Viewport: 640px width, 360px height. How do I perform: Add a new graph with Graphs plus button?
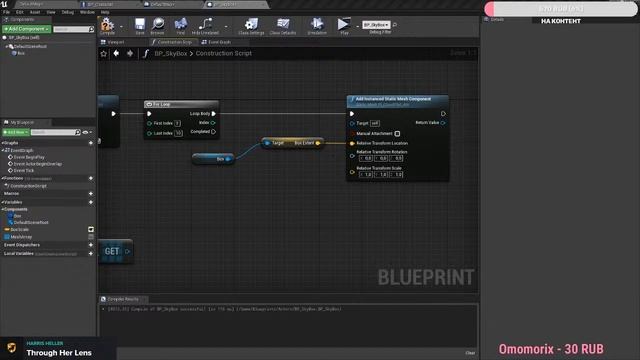(91, 143)
